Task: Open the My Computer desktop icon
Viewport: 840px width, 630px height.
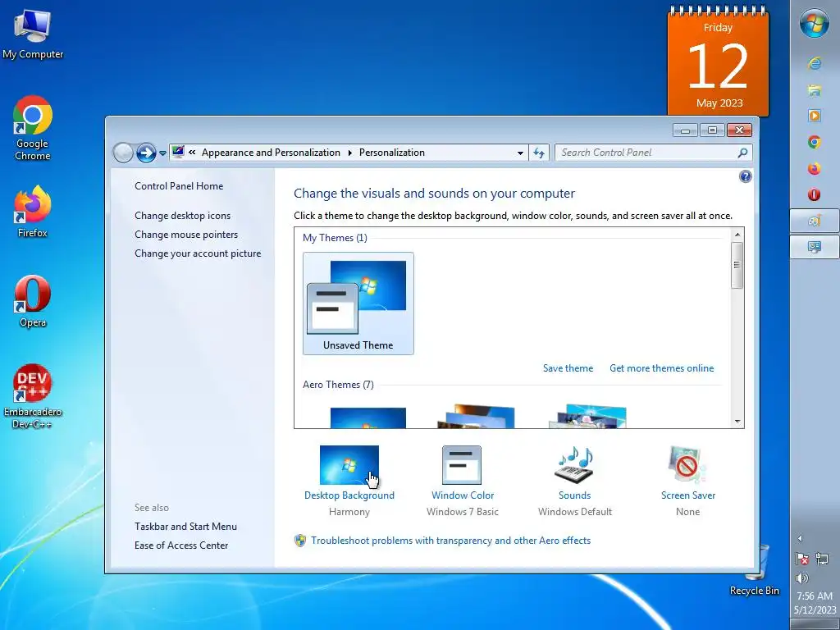Action: pyautogui.click(x=33, y=33)
